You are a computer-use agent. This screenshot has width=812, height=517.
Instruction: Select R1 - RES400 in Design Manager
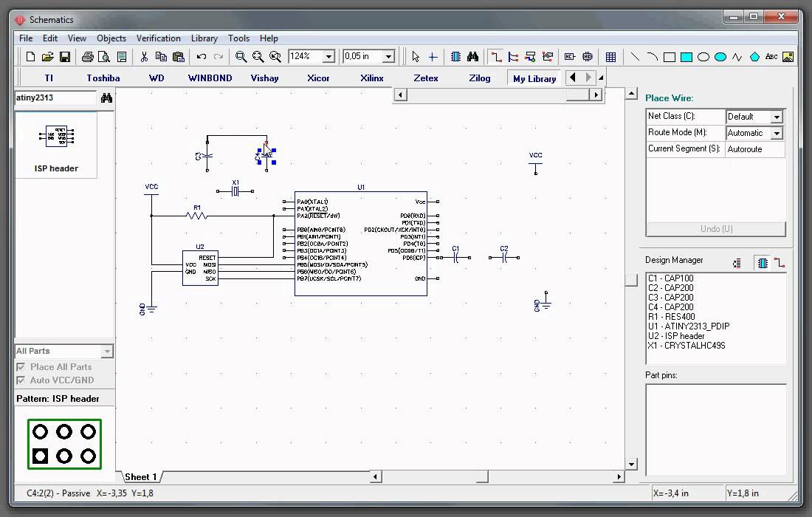672,317
